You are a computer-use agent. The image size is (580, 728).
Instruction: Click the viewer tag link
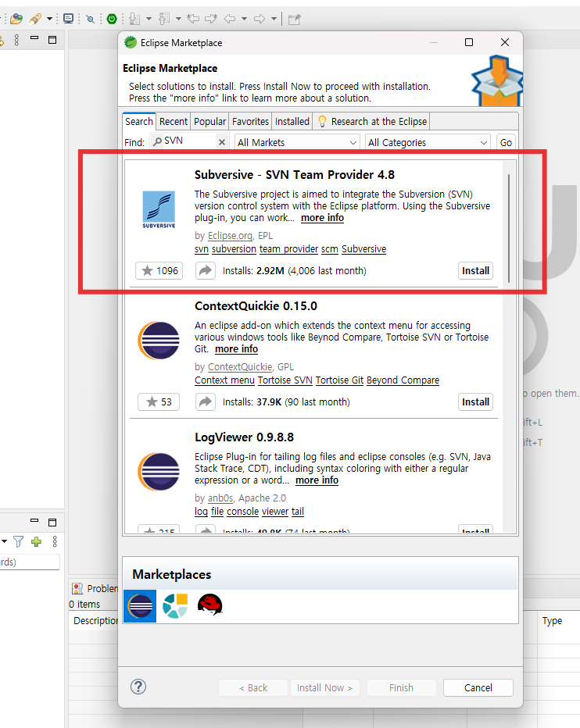pos(275,512)
